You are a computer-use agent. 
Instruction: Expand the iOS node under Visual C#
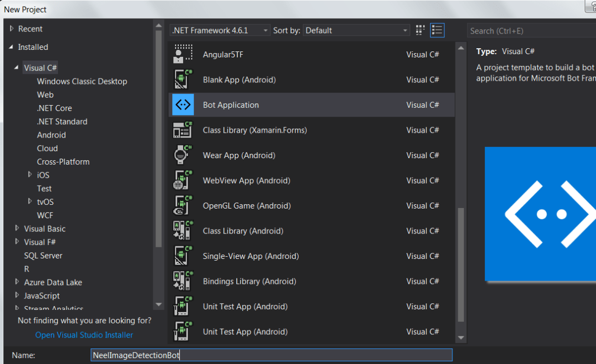pos(30,175)
